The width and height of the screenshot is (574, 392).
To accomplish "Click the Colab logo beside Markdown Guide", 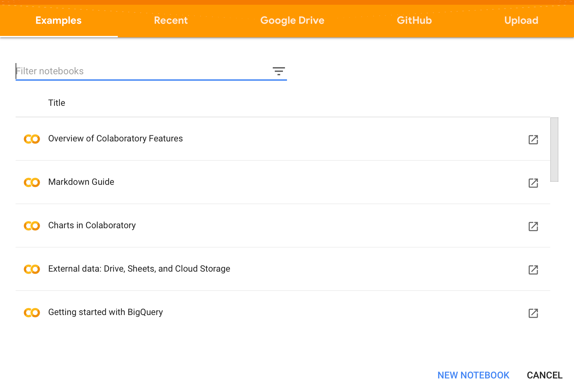I will coord(32,182).
